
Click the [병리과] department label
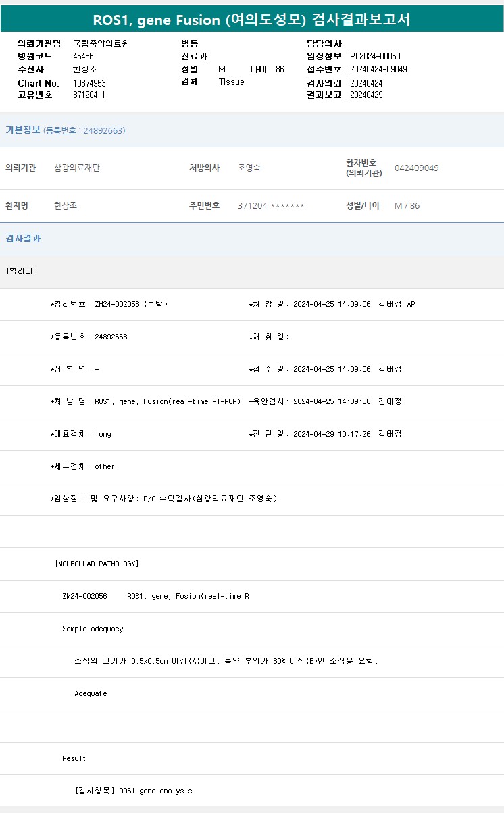[22, 271]
